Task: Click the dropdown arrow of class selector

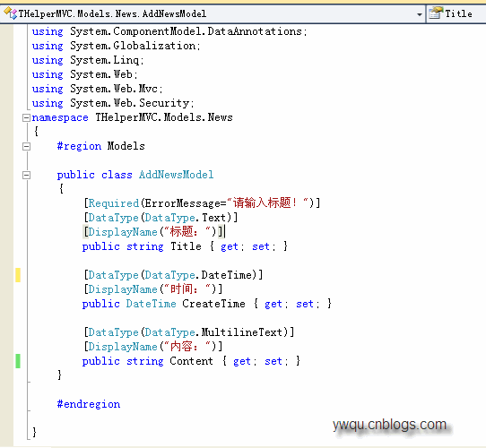Action: [420, 14]
